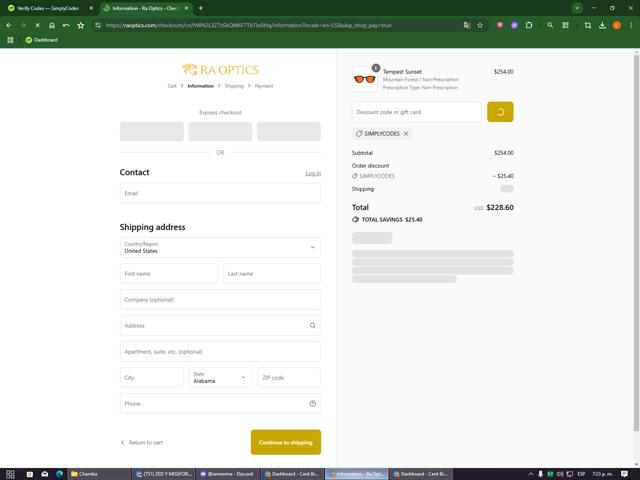Click the star icon left of address bar
Screen dimensions: 640x480
click(x=81, y=25)
